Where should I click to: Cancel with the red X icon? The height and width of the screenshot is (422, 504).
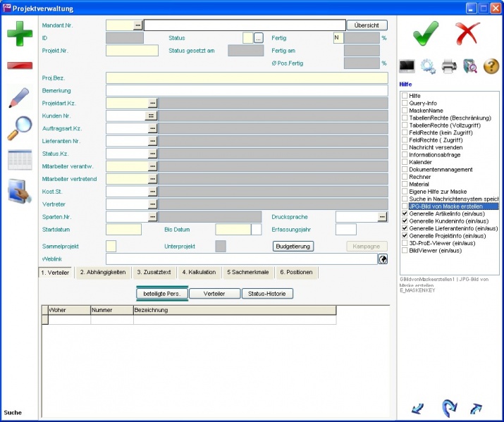[467, 32]
